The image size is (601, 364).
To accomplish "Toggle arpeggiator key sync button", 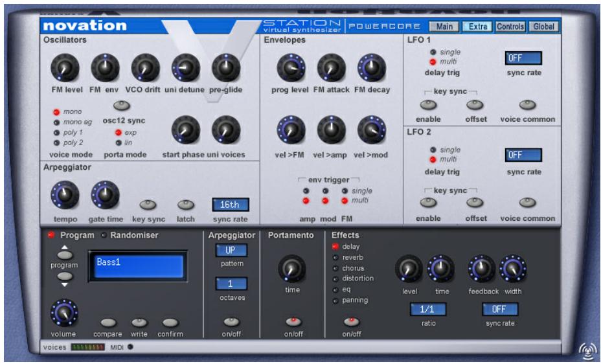I will tap(148, 205).
